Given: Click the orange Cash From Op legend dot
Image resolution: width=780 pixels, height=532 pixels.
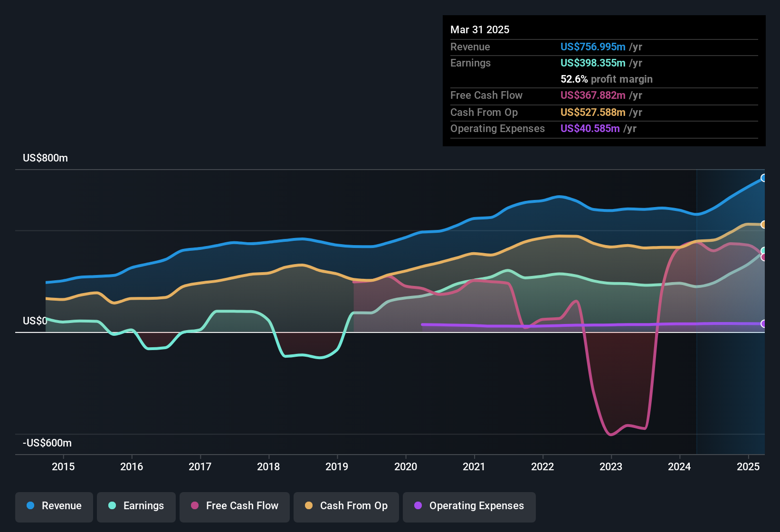Looking at the screenshot, I should pyautogui.click(x=308, y=506).
